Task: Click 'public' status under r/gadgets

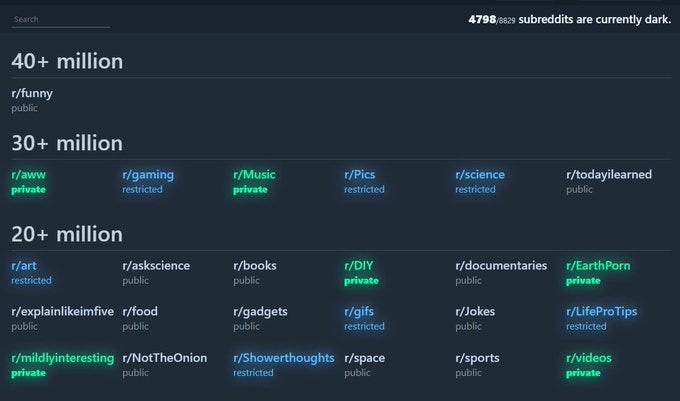Action: point(246,327)
